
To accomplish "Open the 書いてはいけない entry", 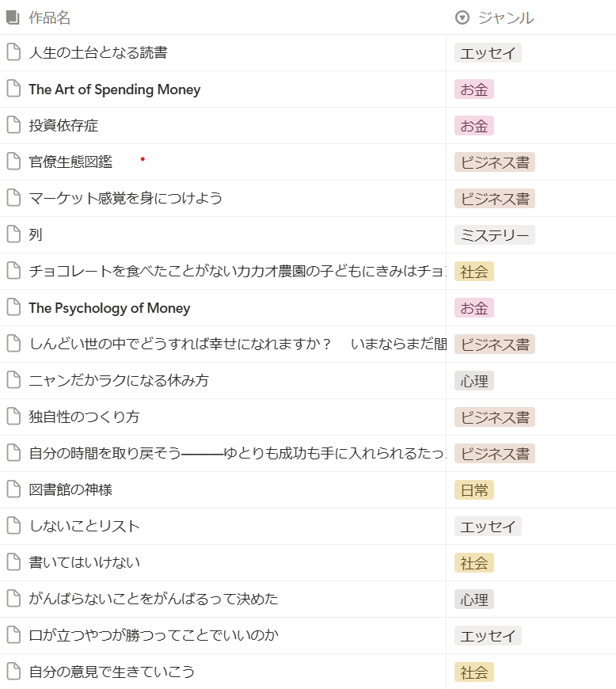I will coord(84,563).
